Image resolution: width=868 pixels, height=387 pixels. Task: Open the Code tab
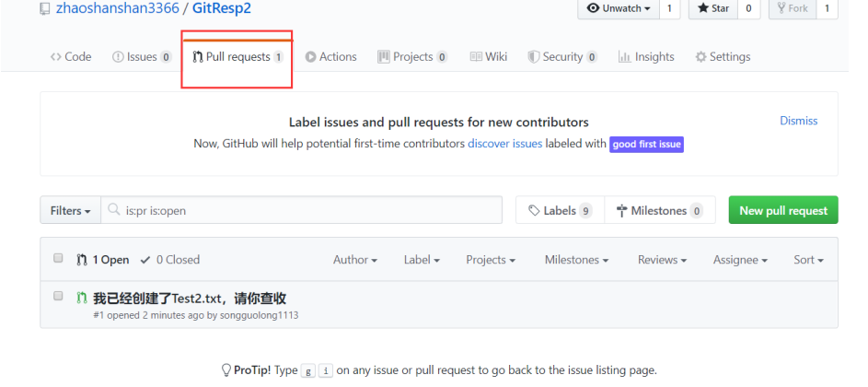pyautogui.click(x=70, y=56)
